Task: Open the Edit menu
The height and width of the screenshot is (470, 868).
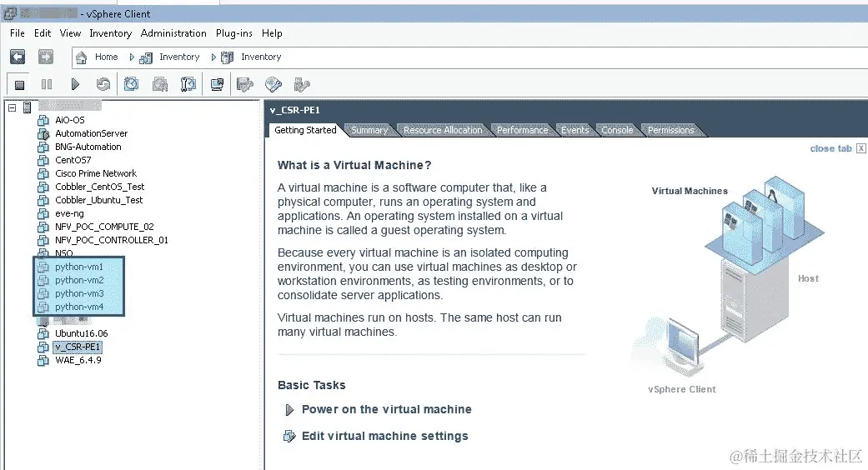Action: pos(43,33)
